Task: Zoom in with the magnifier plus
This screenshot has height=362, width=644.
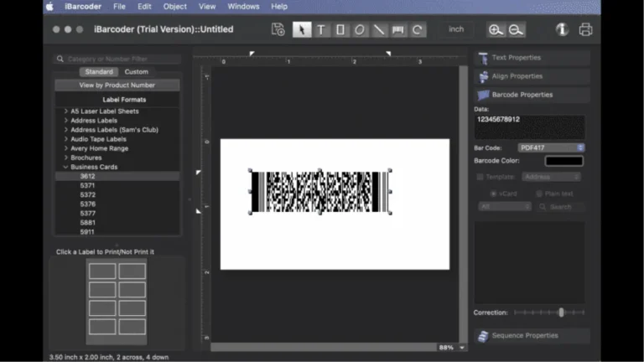Action: pos(496,29)
